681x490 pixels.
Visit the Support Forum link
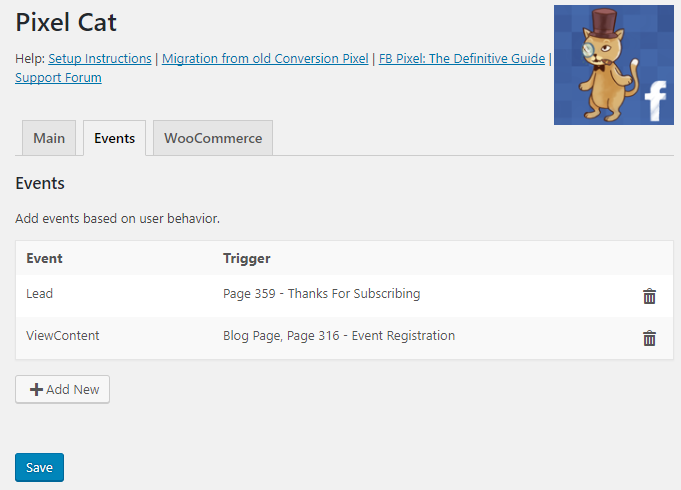[58, 77]
